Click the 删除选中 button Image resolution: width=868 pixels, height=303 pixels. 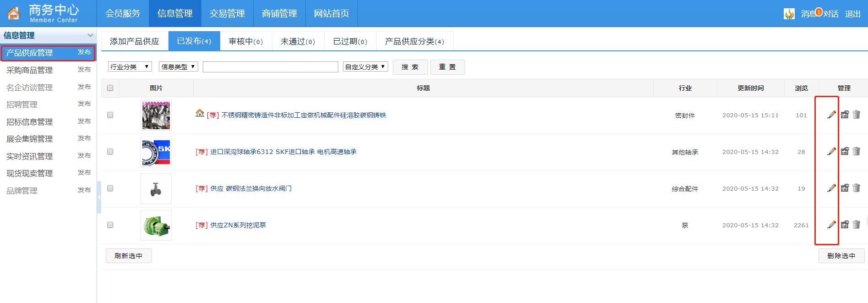[841, 256]
